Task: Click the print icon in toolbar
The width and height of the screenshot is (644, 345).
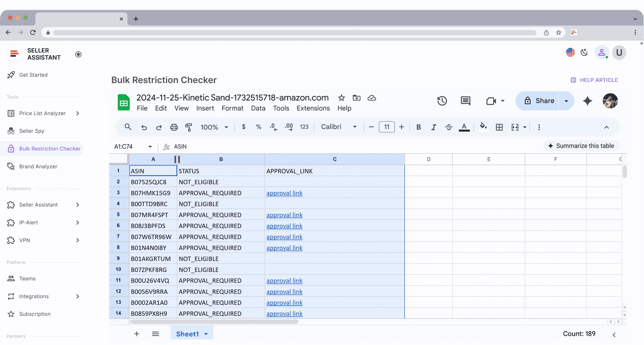Action: 174,127
